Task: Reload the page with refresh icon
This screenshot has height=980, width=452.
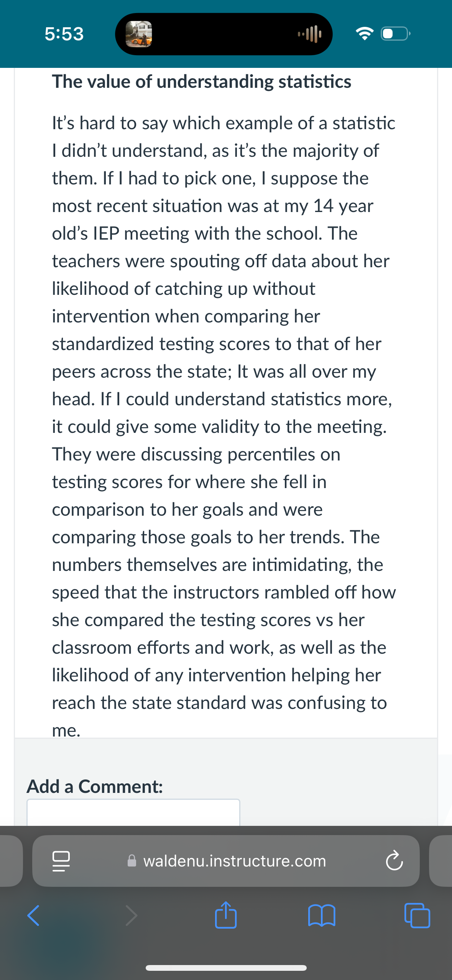Action: click(394, 861)
